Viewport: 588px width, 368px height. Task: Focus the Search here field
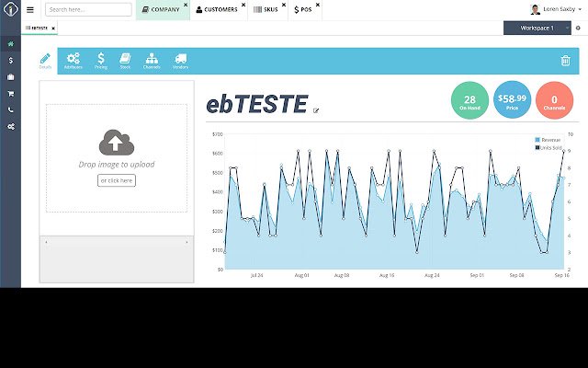pyautogui.click(x=88, y=9)
